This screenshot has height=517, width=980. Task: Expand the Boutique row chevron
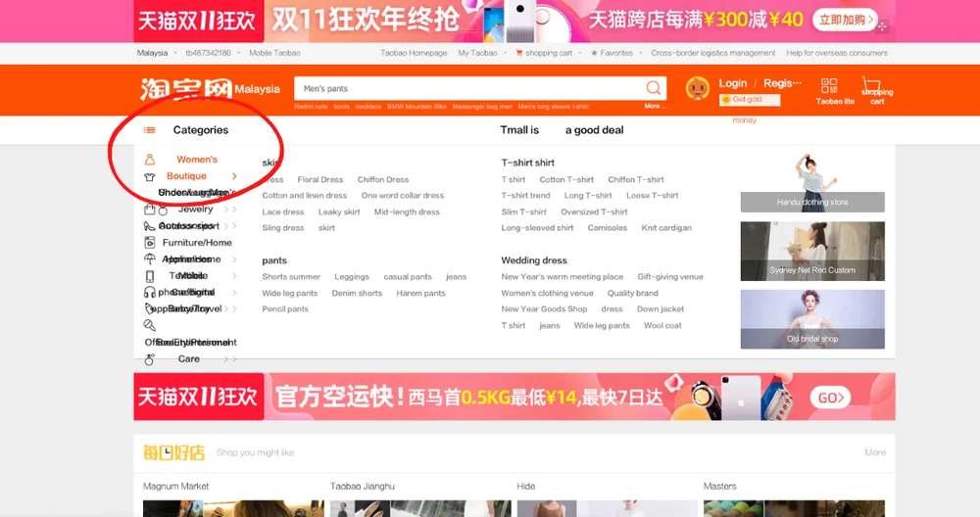pos(234,176)
